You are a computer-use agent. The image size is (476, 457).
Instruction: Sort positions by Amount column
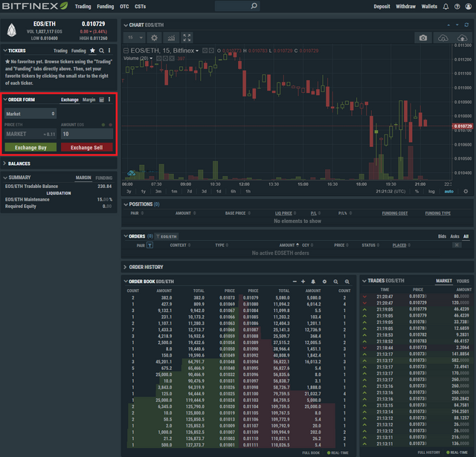pyautogui.click(x=185, y=213)
